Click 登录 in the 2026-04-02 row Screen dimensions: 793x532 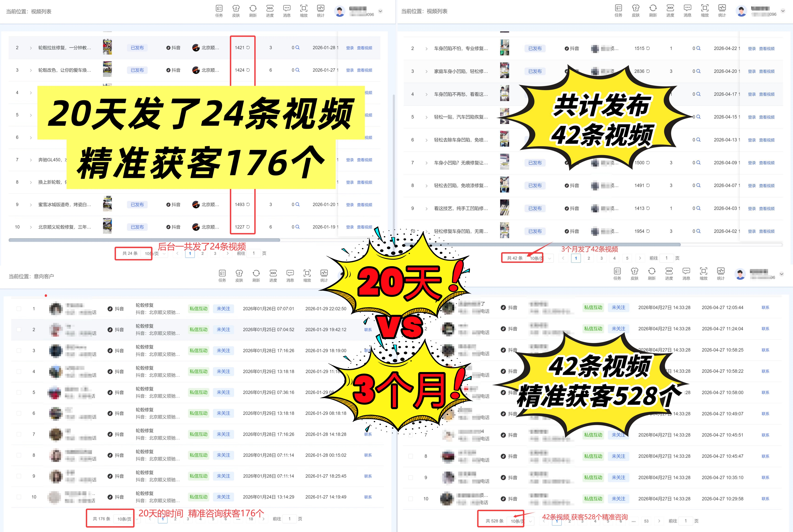[752, 231]
